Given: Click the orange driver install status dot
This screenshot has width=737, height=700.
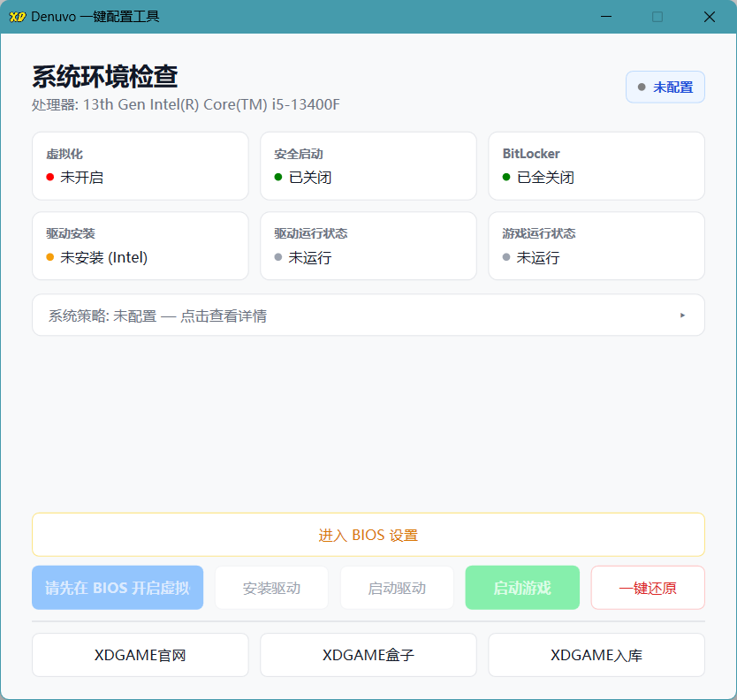Looking at the screenshot, I should [x=50, y=257].
